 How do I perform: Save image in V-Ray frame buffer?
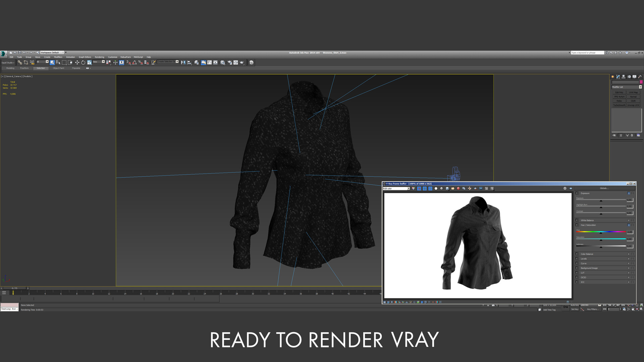point(447,188)
